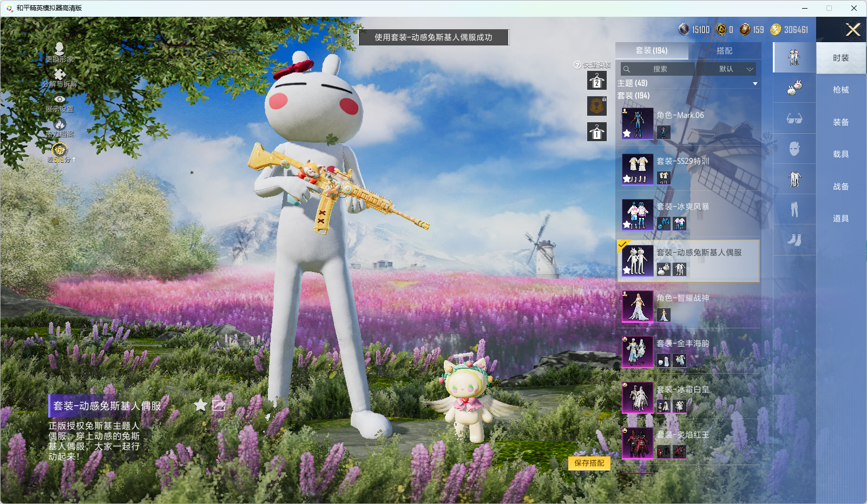
Task: Open the 更换形象 change avatar icon
Action: point(60,49)
